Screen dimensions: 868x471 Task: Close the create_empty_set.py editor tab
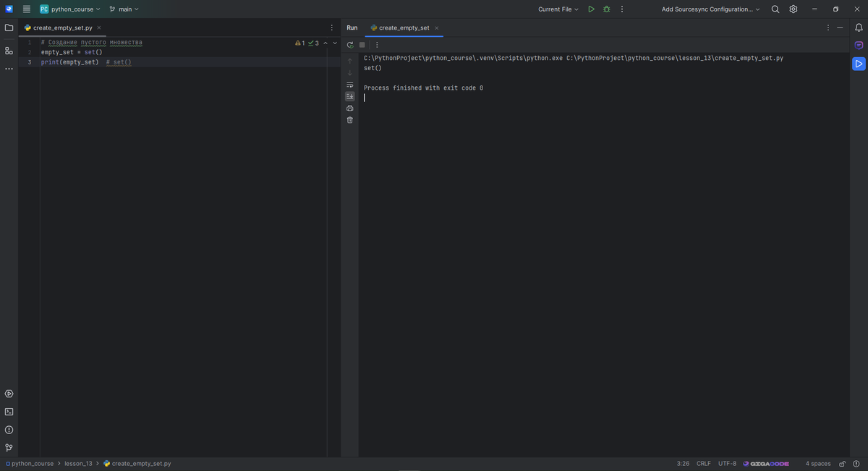(99, 27)
